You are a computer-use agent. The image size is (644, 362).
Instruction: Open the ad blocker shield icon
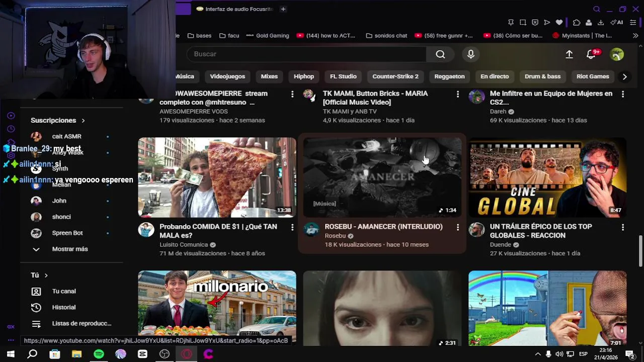(535, 23)
